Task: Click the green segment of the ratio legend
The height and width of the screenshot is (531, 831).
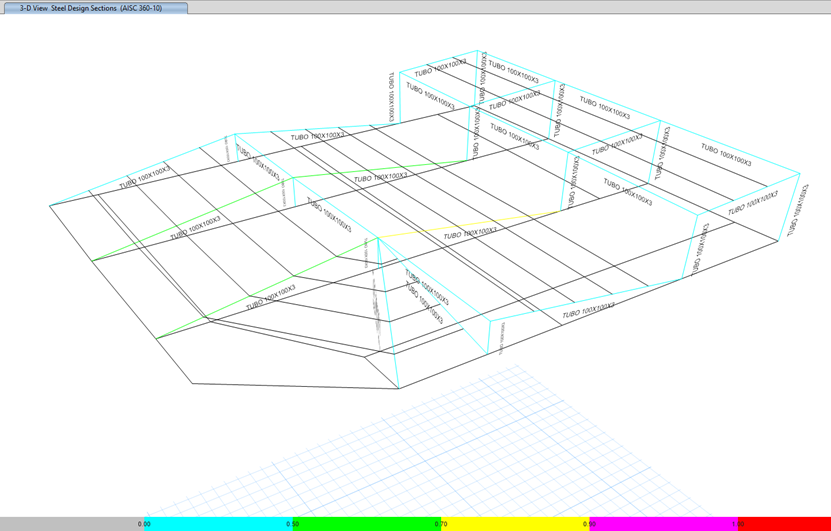Action: [x=366, y=523]
